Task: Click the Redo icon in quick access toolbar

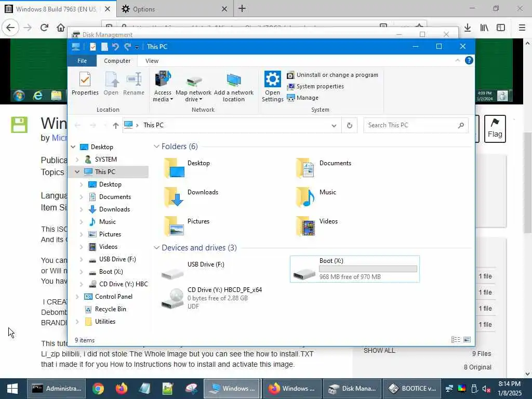Action: [127, 46]
